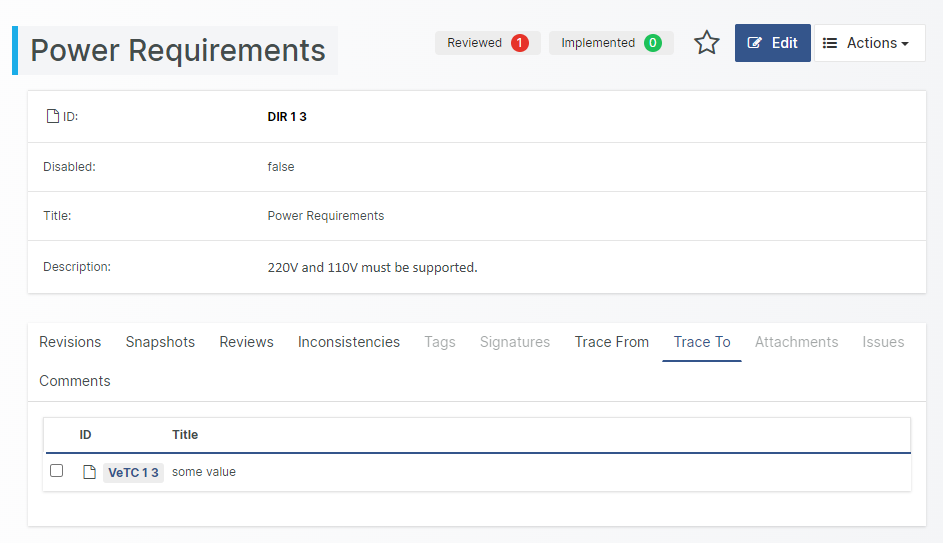The image size is (943, 543).
Task: View the Inconsistencies tab
Action: pyautogui.click(x=349, y=342)
